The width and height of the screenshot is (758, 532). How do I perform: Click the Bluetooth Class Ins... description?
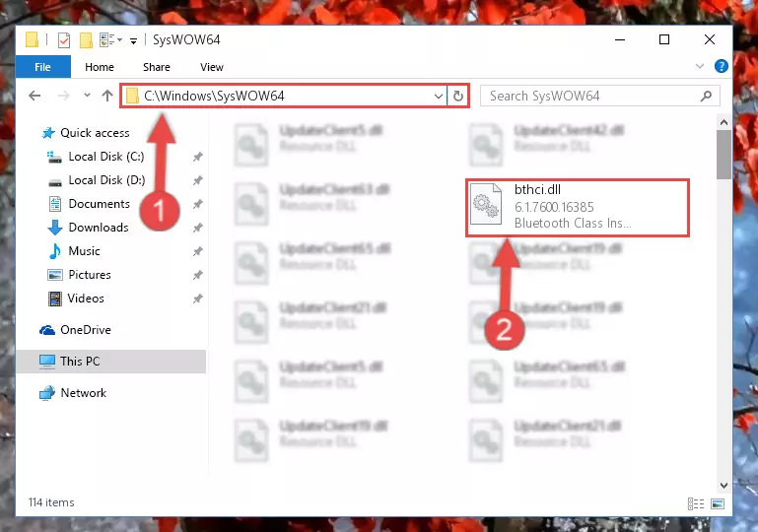click(x=573, y=224)
